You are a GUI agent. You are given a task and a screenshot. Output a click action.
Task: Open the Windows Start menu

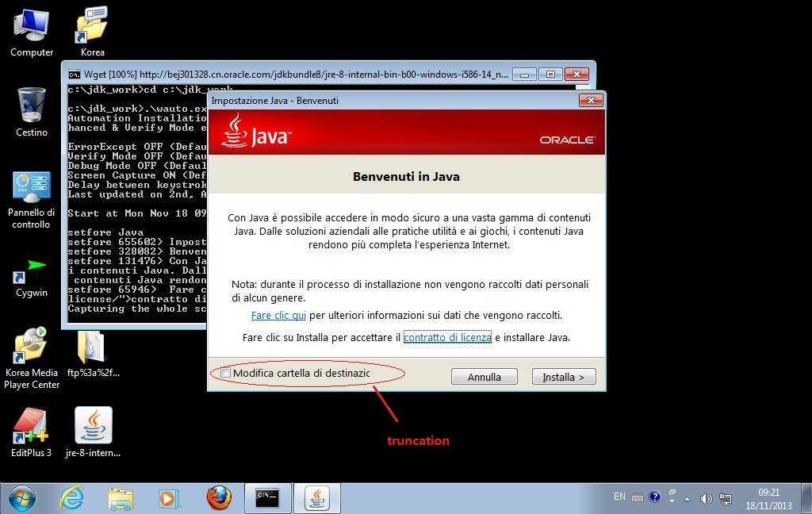tap(21, 498)
